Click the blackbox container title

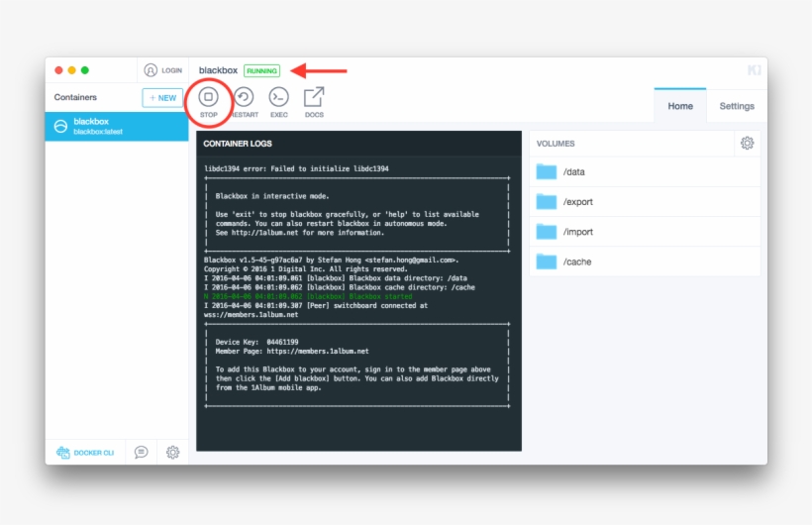tap(218, 70)
